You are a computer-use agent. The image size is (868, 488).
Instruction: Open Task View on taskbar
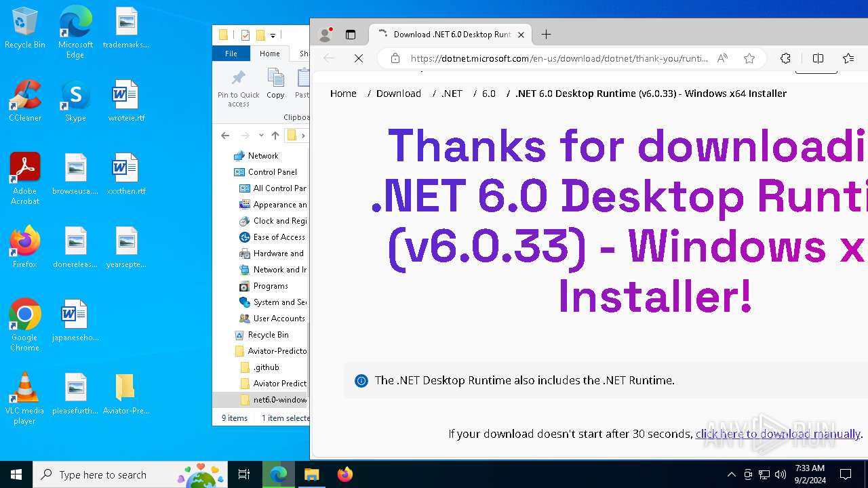click(244, 474)
